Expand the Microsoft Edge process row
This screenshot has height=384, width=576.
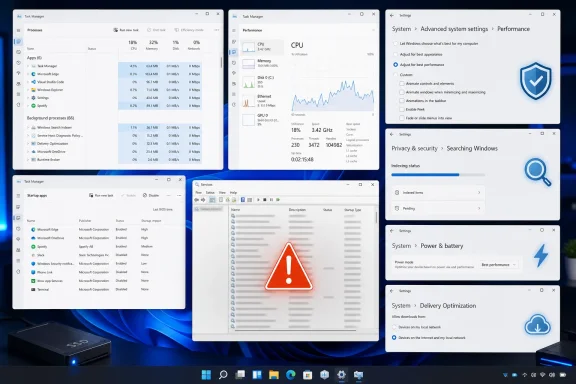pyautogui.click(x=28, y=74)
